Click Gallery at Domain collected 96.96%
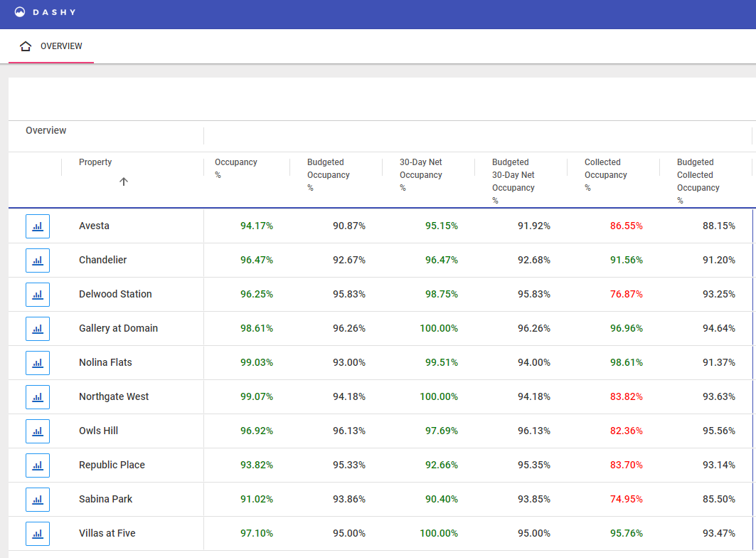The image size is (756, 558). pos(627,329)
